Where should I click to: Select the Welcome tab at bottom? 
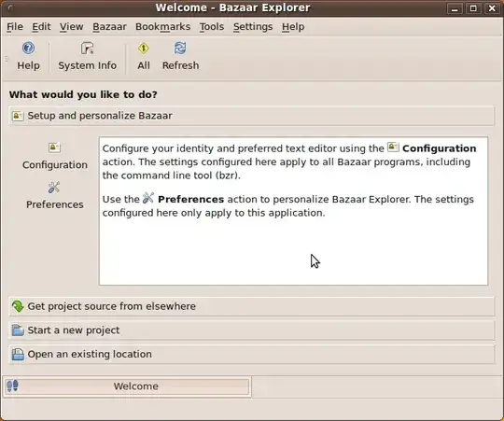(x=127, y=386)
